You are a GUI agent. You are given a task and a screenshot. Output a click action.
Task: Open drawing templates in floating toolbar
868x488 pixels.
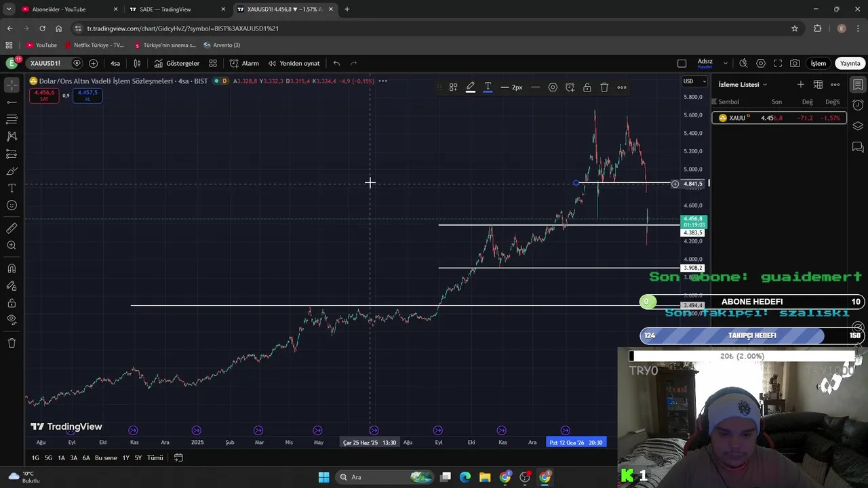[453, 87]
